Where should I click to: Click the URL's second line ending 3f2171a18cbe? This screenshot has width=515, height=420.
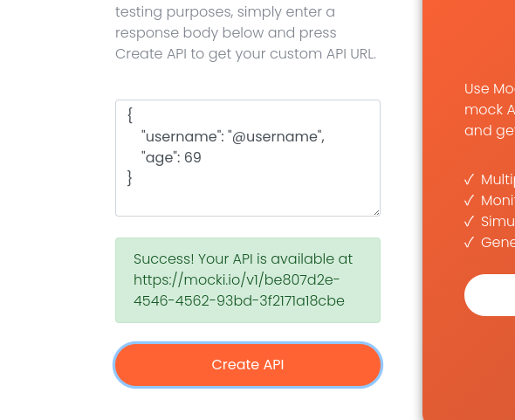point(239,300)
